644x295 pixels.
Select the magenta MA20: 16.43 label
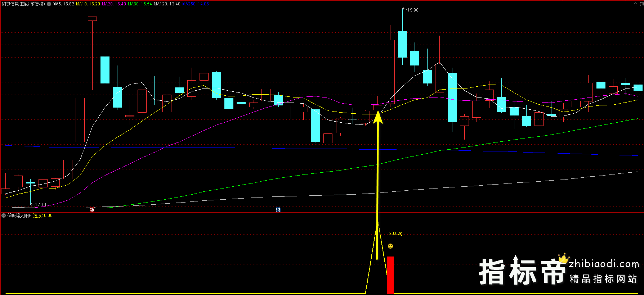(114, 4)
